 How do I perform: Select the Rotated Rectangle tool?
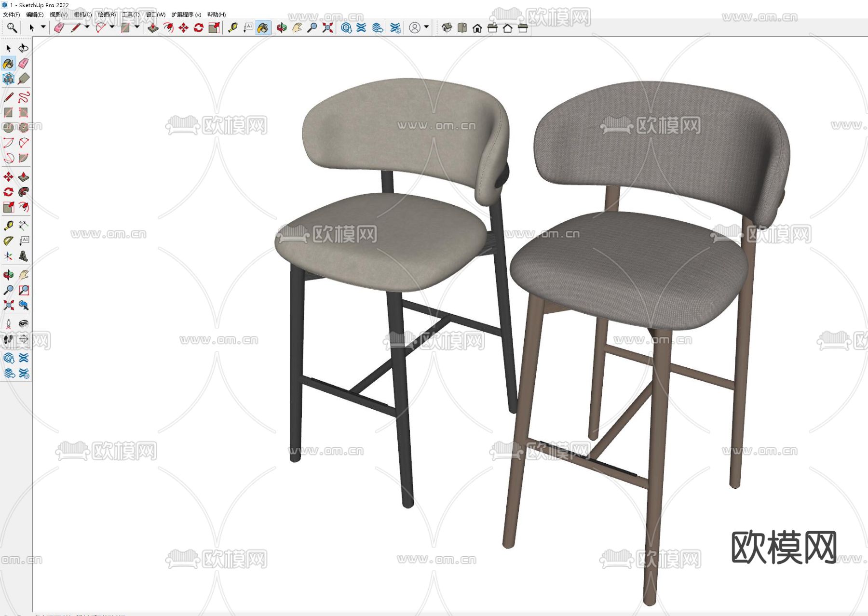click(24, 112)
